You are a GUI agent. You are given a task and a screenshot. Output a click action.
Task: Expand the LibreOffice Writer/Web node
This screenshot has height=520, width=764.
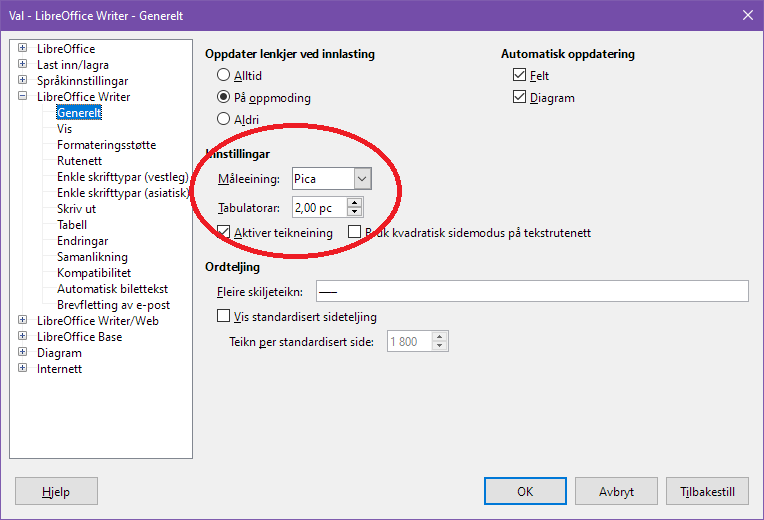click(x=22, y=320)
